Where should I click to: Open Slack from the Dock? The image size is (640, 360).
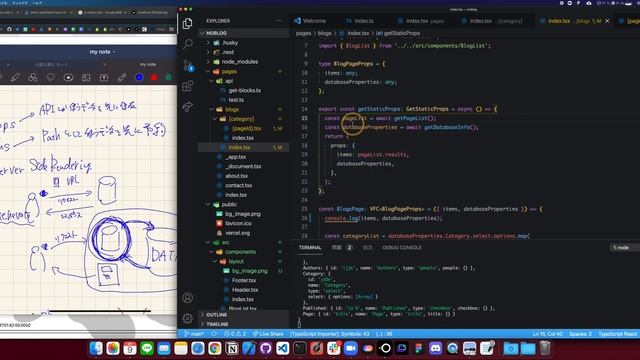[333, 348]
